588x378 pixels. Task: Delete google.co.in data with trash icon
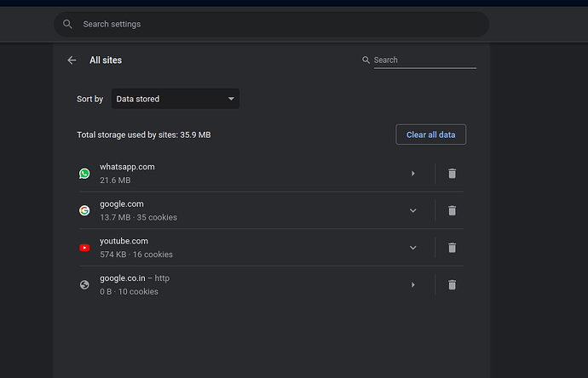(x=453, y=284)
